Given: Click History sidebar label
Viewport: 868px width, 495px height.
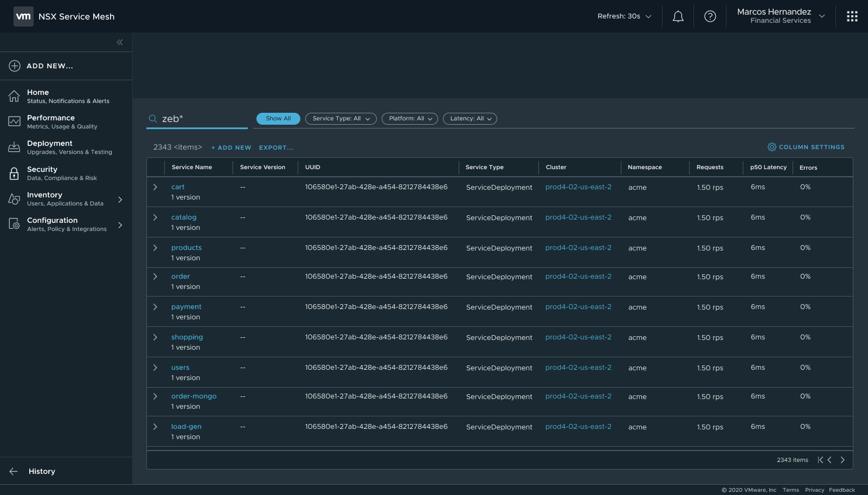Looking at the screenshot, I should coord(42,471).
